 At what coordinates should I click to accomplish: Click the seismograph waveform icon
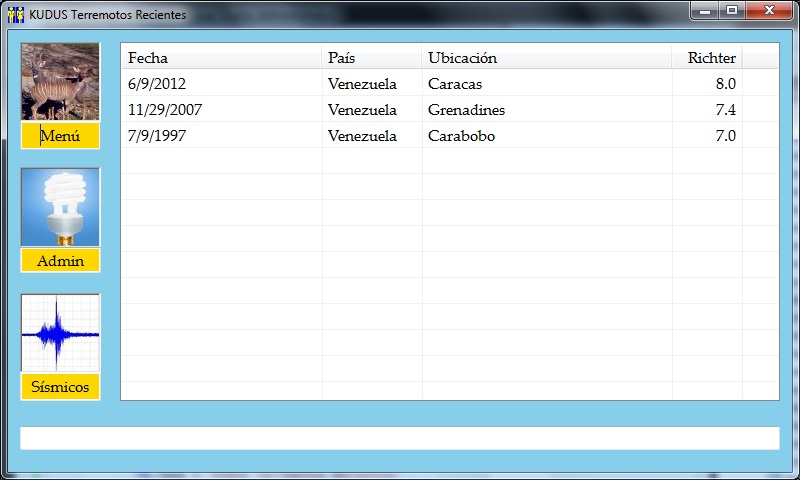click(x=60, y=333)
